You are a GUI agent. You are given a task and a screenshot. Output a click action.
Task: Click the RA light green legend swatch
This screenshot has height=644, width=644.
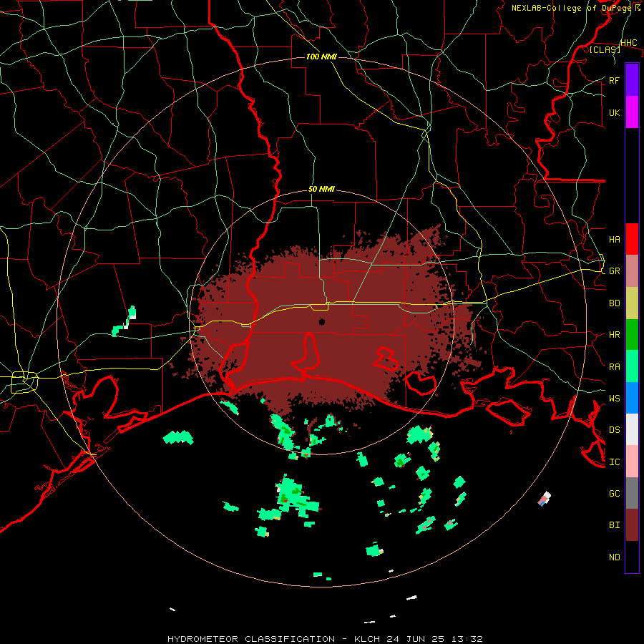(632, 366)
